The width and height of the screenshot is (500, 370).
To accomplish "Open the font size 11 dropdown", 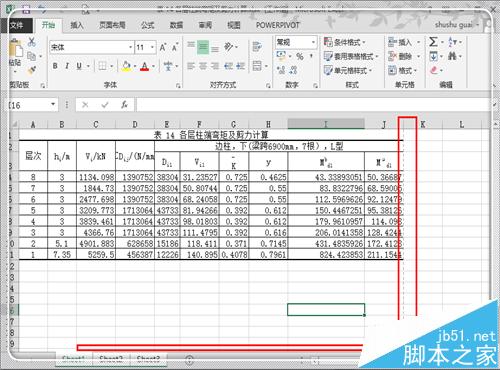I will coord(152,48).
